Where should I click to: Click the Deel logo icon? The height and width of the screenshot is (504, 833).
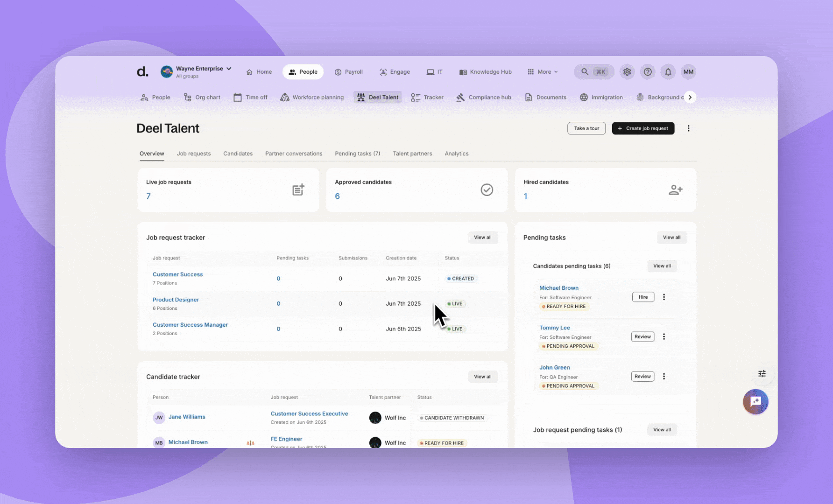[x=142, y=71]
